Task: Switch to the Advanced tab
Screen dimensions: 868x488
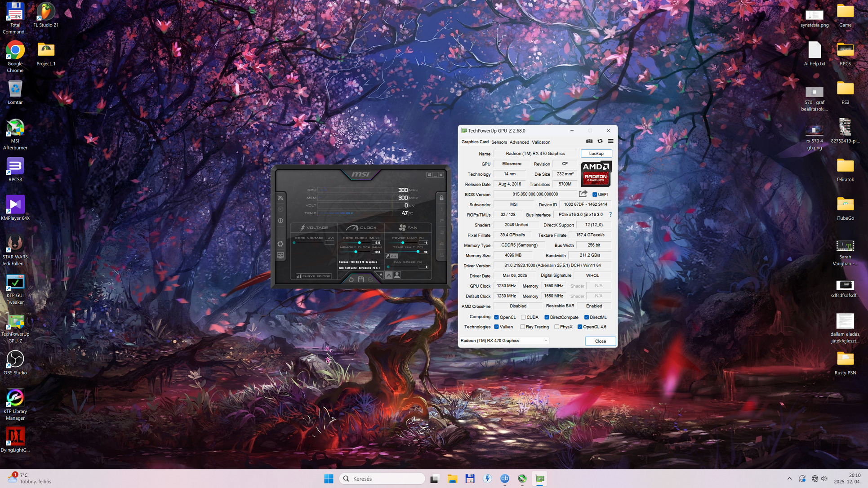Action: pos(519,142)
